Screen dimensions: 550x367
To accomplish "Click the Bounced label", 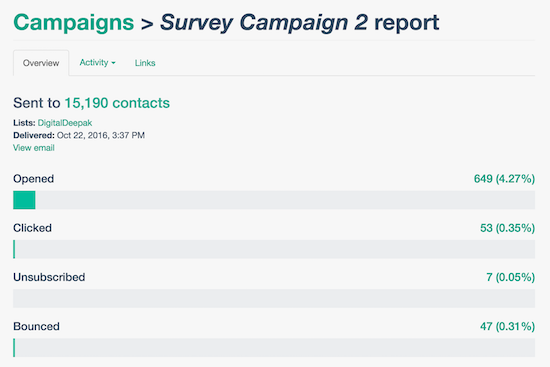I will [36, 326].
